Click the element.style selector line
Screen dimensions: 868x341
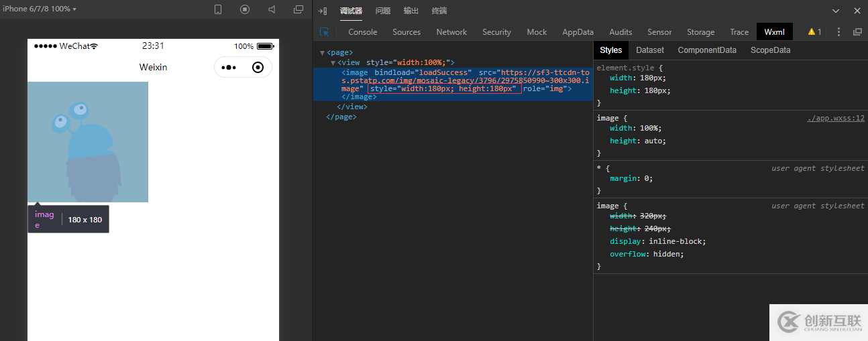[630, 68]
